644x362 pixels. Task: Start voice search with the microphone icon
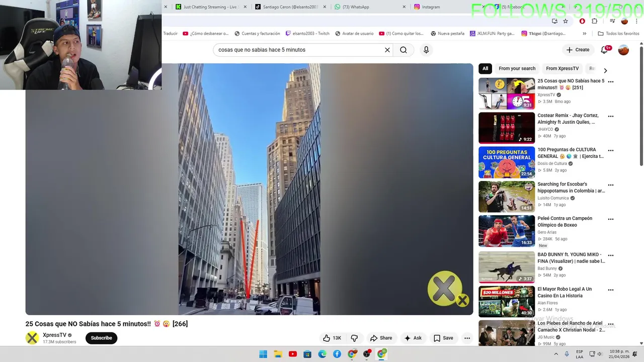pos(426,50)
